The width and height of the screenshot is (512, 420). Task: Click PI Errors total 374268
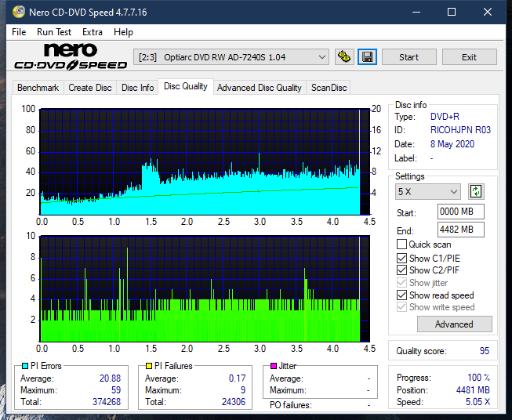click(x=107, y=402)
